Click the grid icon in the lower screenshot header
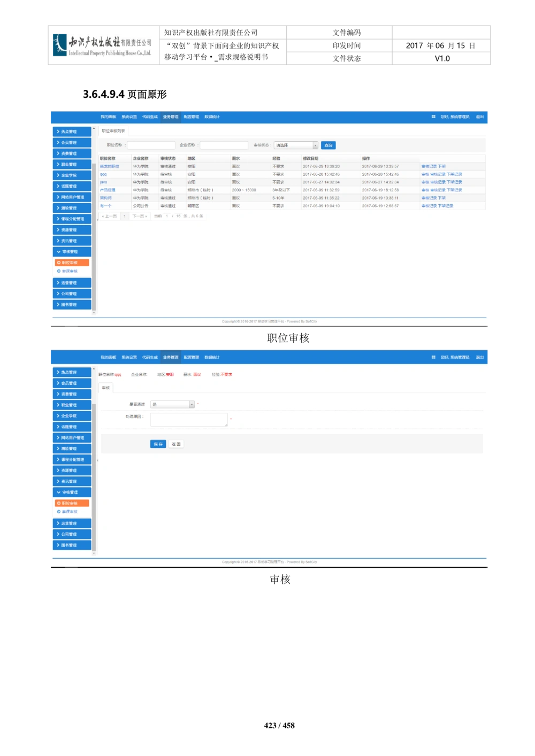This screenshot has width=535, height=756. [433, 357]
